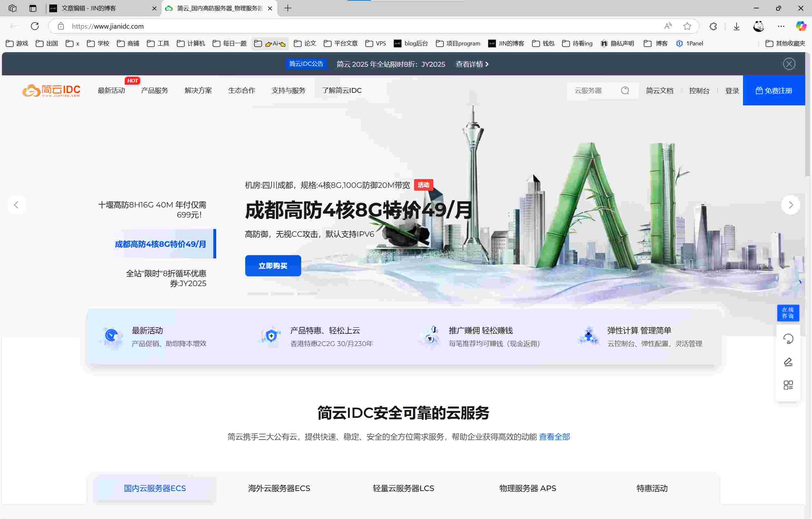Click 查看详情 in the announcement bar

click(x=472, y=64)
